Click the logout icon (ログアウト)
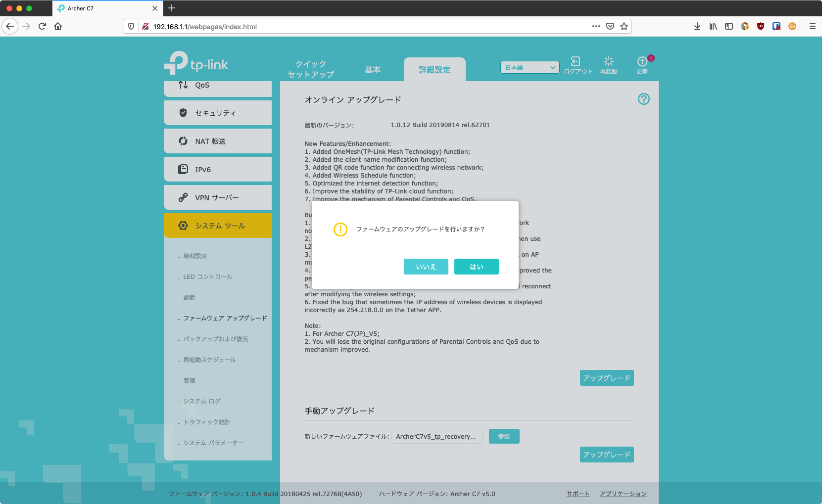This screenshot has width=822, height=504. 576,61
